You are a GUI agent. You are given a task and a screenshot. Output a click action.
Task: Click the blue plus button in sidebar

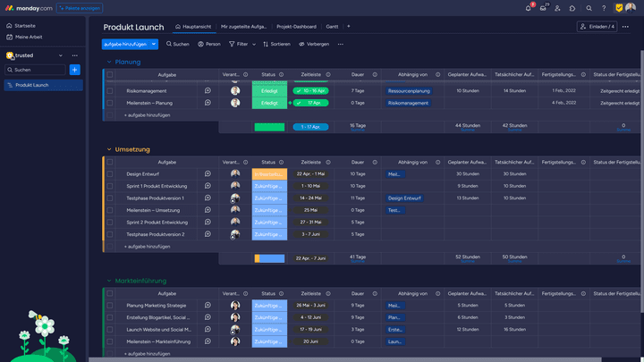coord(74,69)
